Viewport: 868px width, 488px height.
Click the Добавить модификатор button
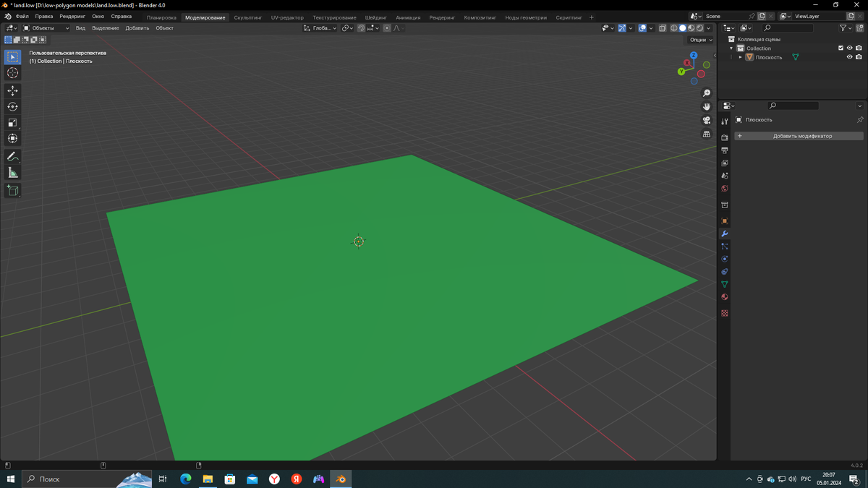799,136
